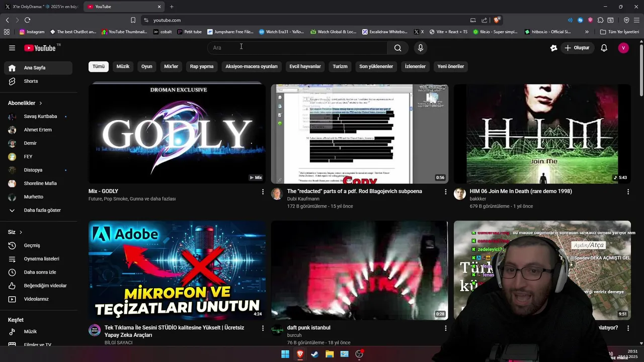Open Geçmiş watch history
644x362 pixels.
tap(38, 245)
